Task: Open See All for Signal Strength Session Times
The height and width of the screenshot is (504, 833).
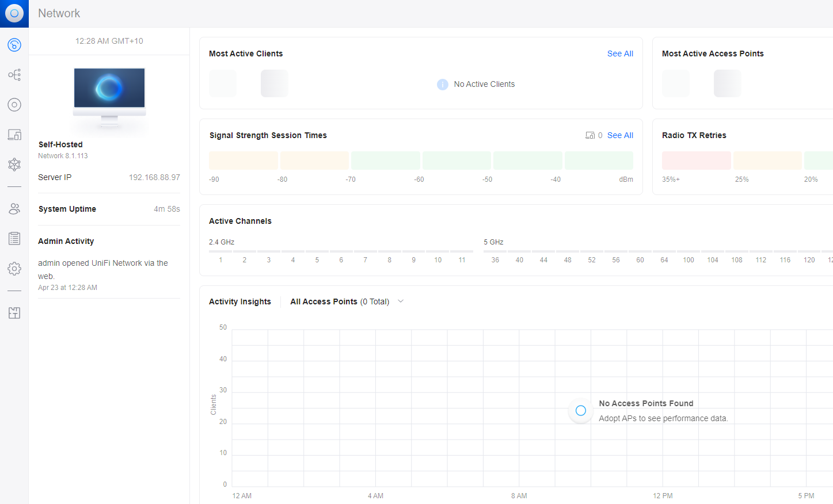Action: (x=620, y=135)
